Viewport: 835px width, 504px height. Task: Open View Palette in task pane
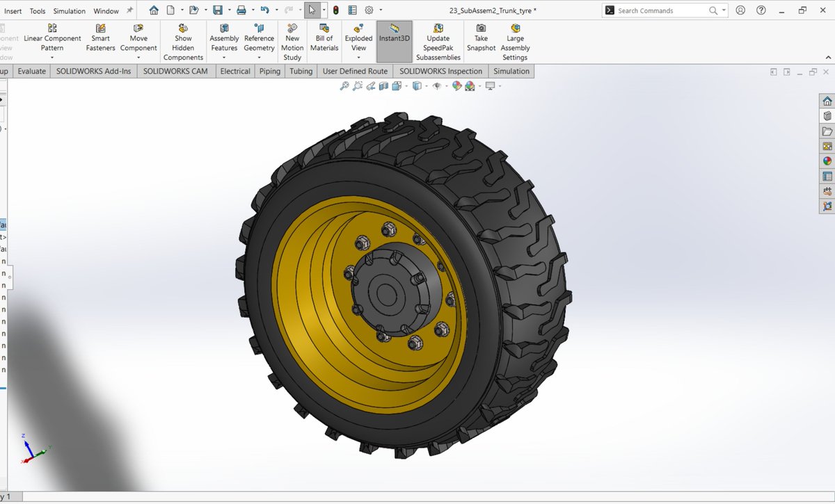827,146
